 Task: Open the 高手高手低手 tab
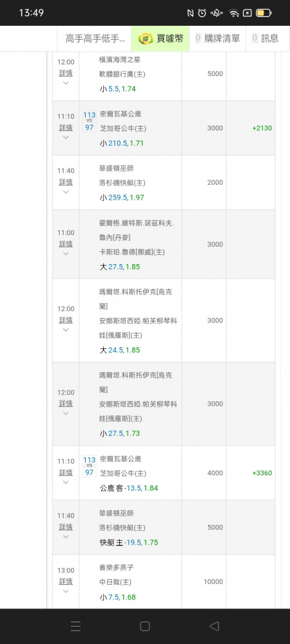pyautogui.click(x=95, y=39)
